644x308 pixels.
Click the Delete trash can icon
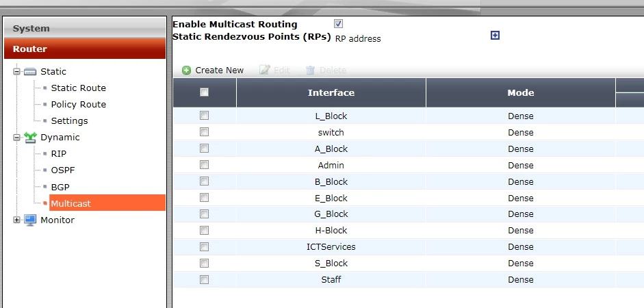tap(310, 70)
